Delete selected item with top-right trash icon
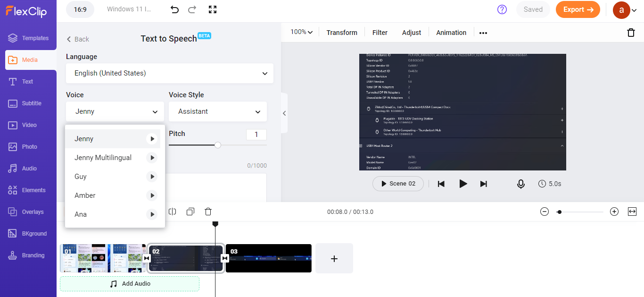Viewport: 644px width, 297px height. [631, 33]
